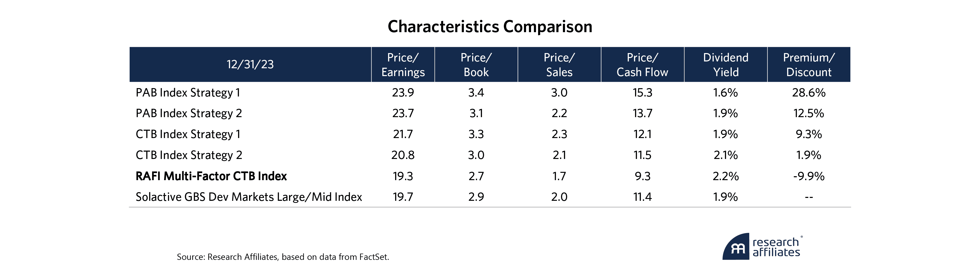Select the Price/Sales column header

click(x=559, y=65)
